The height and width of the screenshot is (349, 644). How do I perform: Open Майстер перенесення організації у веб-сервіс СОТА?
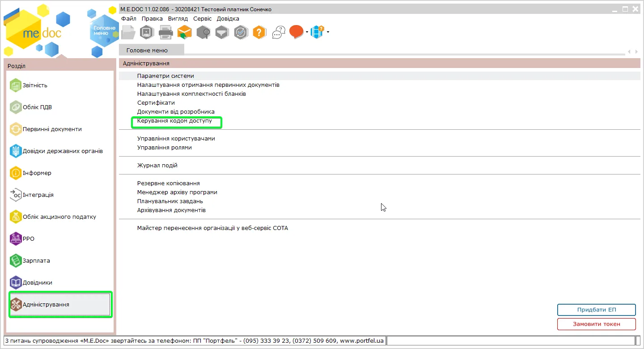click(x=212, y=228)
